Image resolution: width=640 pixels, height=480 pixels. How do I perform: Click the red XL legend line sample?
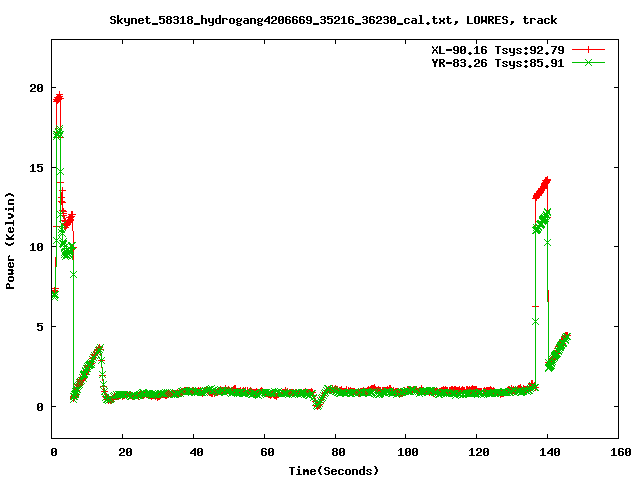click(588, 50)
